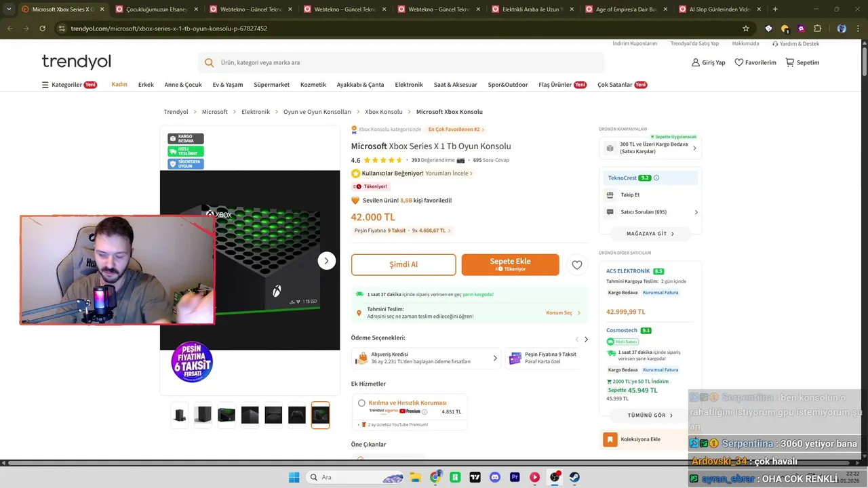Expand 300 TL ve Üzeri Kargo Bedava campaign

point(650,148)
